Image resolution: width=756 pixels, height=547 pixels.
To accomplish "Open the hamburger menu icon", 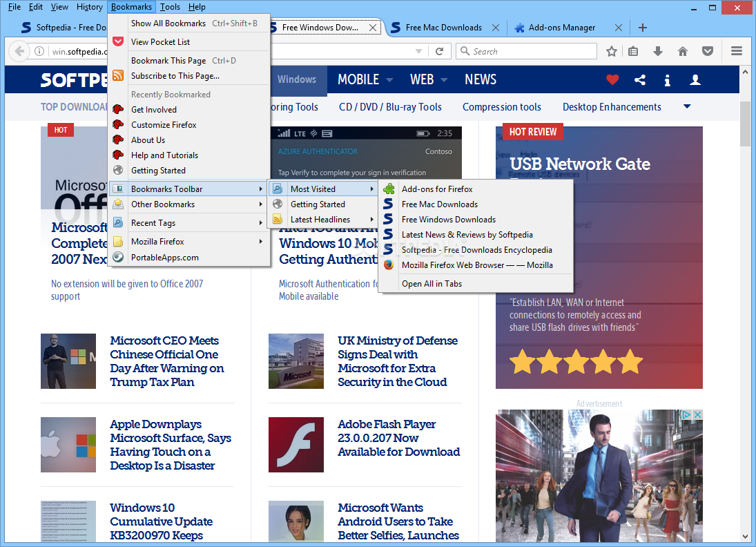I will pos(736,51).
